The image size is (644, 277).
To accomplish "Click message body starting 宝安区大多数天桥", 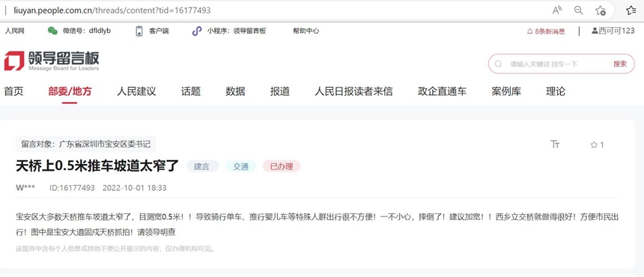I will coord(317,224).
